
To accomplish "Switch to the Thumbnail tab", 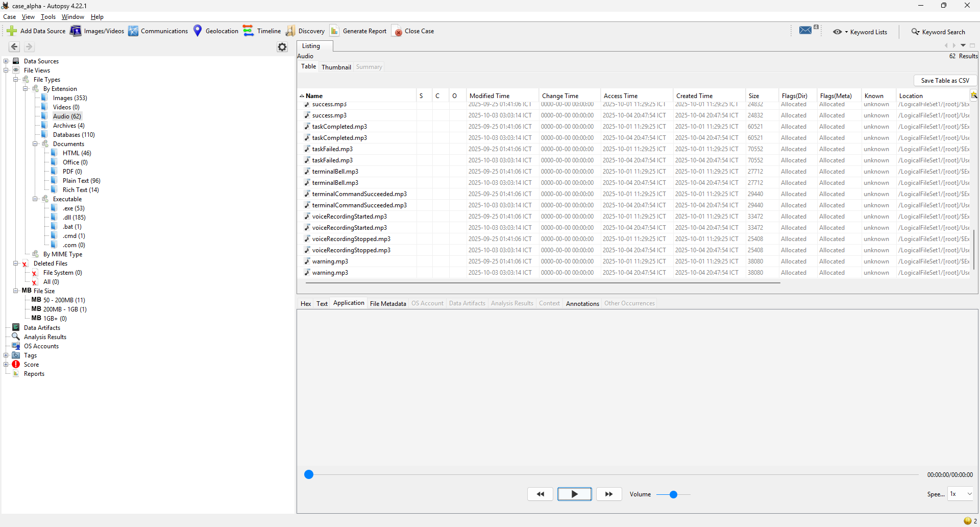I will click(336, 67).
